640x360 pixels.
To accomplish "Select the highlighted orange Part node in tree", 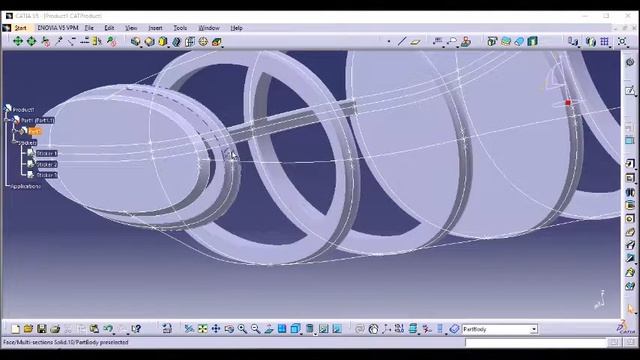I will point(35,131).
